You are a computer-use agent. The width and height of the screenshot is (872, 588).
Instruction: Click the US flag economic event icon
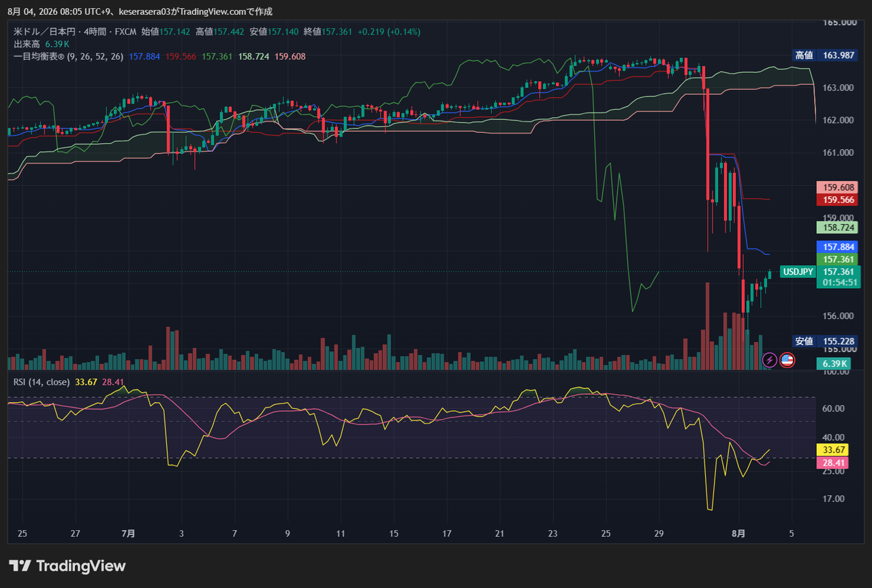click(787, 360)
